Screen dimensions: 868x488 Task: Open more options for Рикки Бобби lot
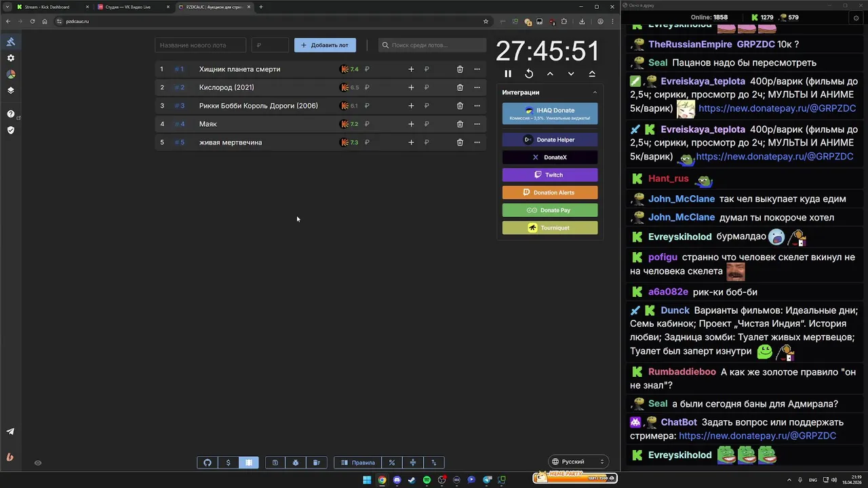pyautogui.click(x=477, y=106)
